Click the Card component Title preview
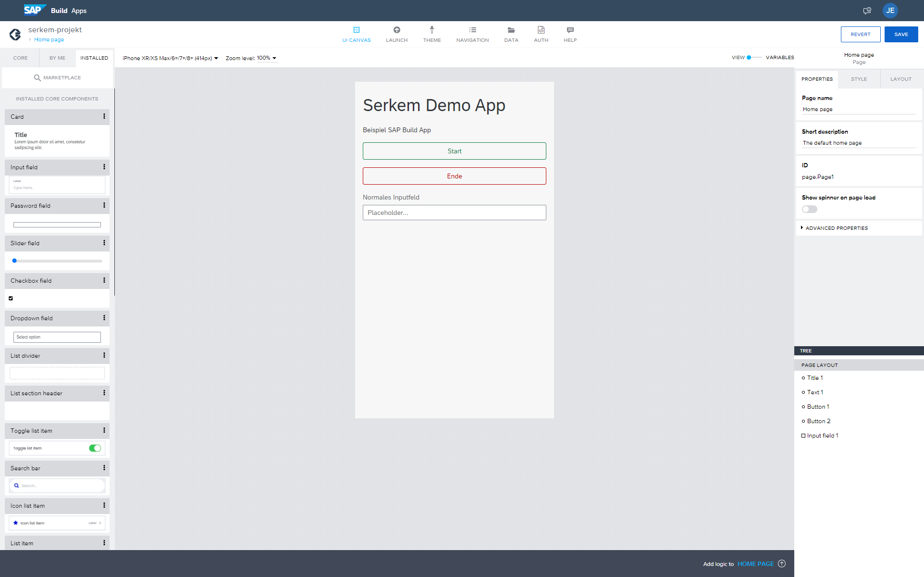Image resolution: width=924 pixels, height=577 pixels. coord(21,135)
